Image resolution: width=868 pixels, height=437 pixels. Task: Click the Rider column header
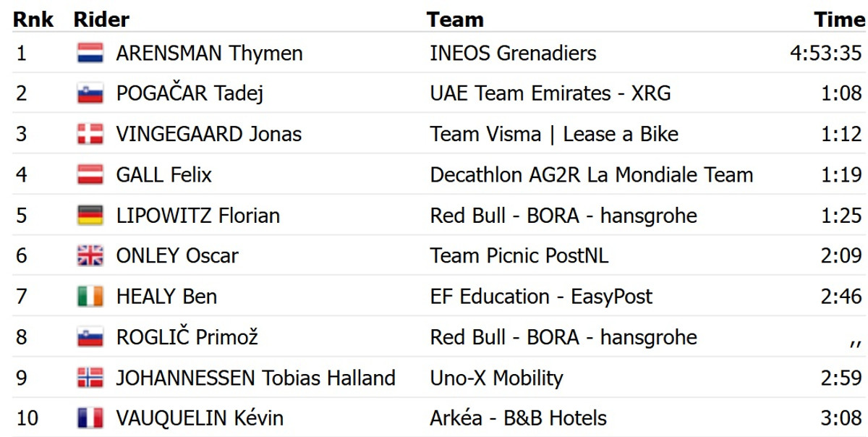click(x=101, y=20)
